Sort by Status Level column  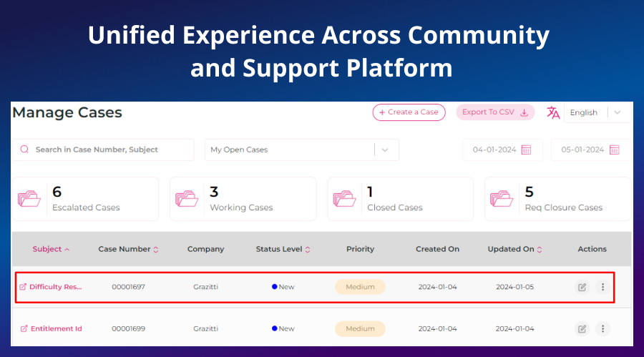[283, 249]
